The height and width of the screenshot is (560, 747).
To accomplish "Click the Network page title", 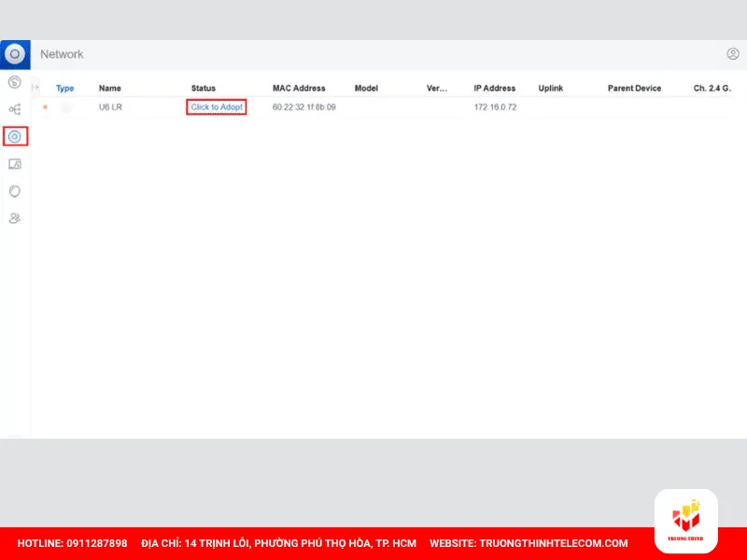I will tap(62, 54).
